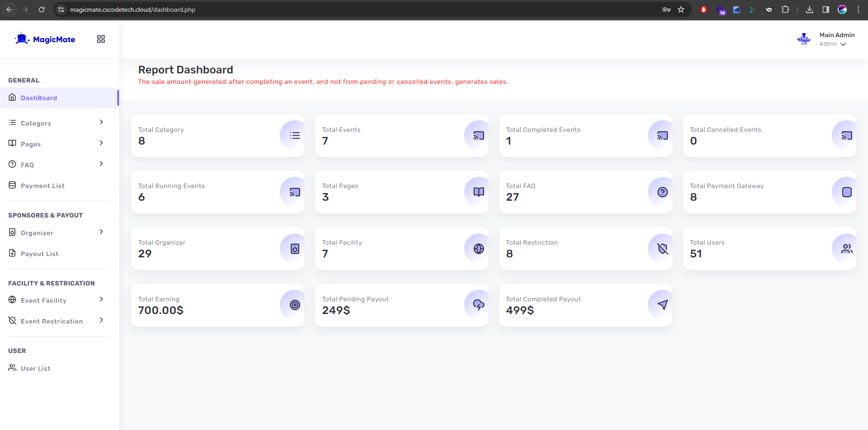868x430 pixels.
Task: Click the Total Users 51 value
Action: coord(696,254)
